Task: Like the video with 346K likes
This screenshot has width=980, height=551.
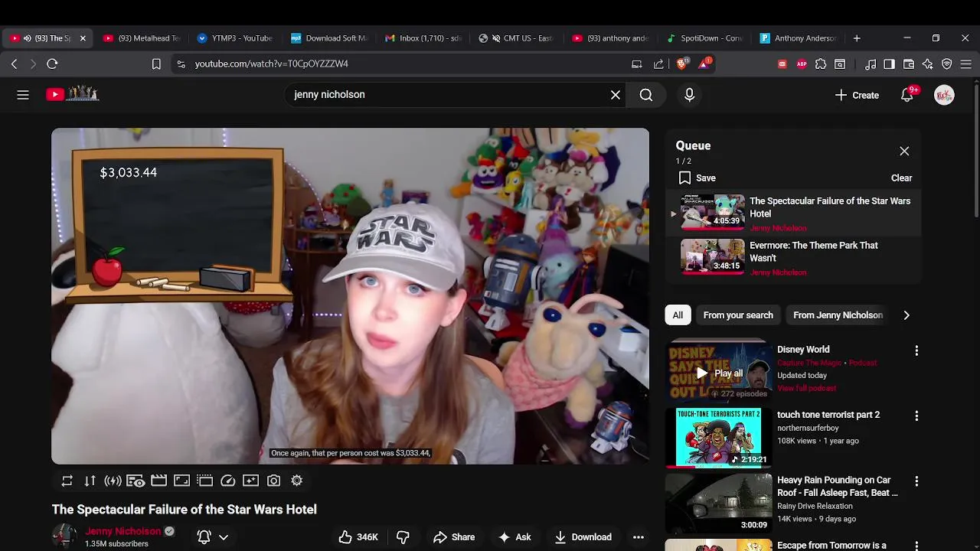Action: pos(358,537)
